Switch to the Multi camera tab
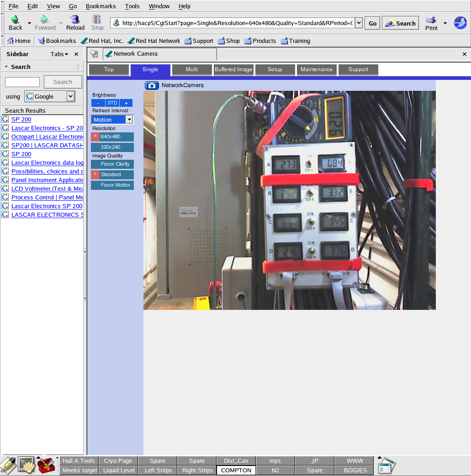This screenshot has width=471, height=476. pos(192,69)
